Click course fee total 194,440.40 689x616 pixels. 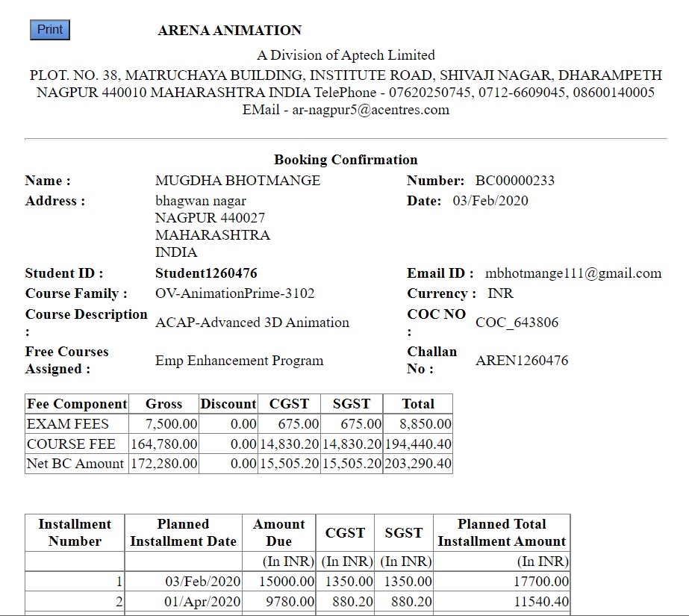click(418, 444)
